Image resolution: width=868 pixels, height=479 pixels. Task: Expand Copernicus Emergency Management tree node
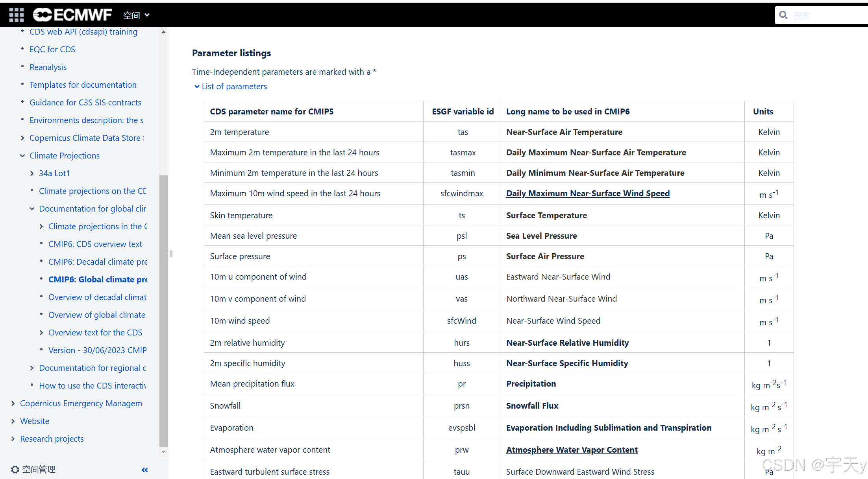pyautogui.click(x=13, y=403)
